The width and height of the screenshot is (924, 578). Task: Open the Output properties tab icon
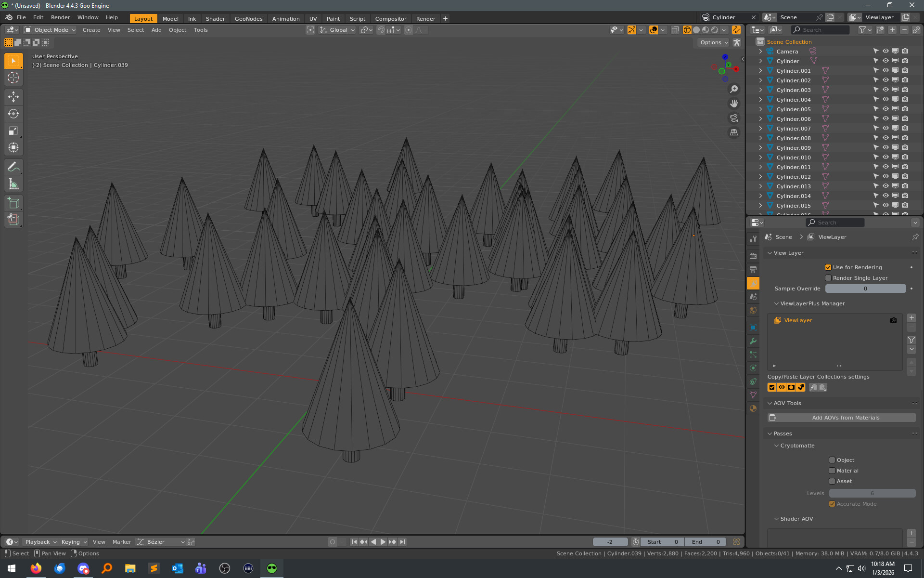(753, 270)
